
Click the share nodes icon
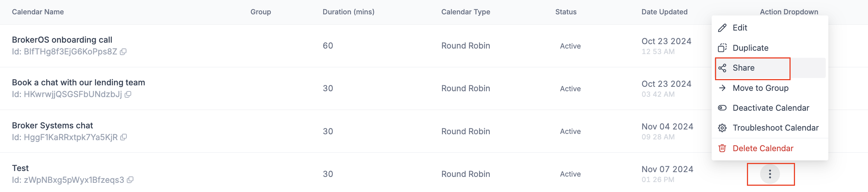point(722,68)
